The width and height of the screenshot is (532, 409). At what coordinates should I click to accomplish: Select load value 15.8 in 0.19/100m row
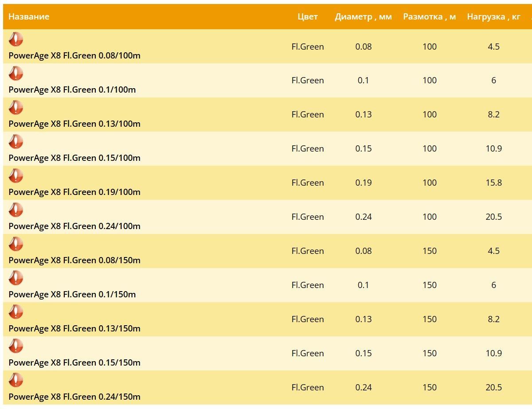[494, 183]
